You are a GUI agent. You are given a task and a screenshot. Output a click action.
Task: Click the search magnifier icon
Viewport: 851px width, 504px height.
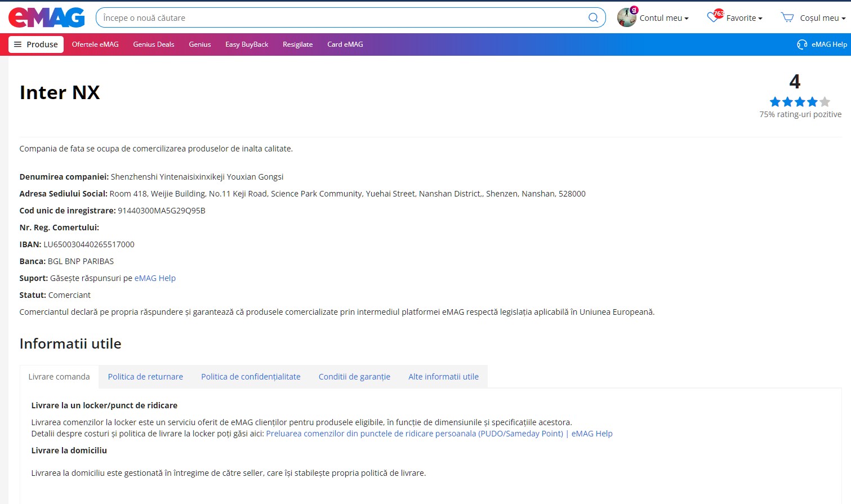[593, 17]
